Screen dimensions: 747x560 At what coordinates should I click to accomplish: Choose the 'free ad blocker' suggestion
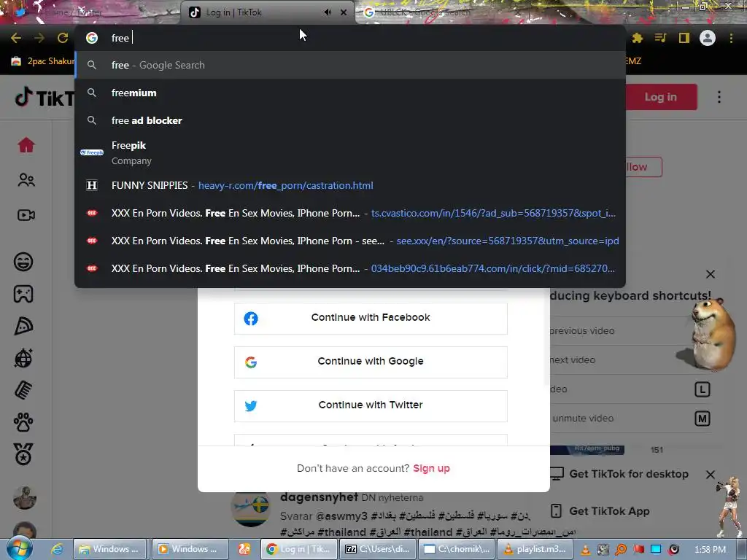[350, 120]
